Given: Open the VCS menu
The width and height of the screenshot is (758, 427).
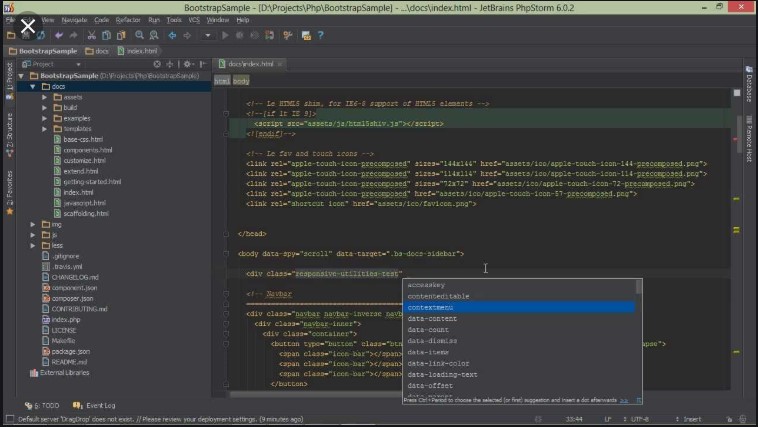Looking at the screenshot, I should (x=194, y=20).
